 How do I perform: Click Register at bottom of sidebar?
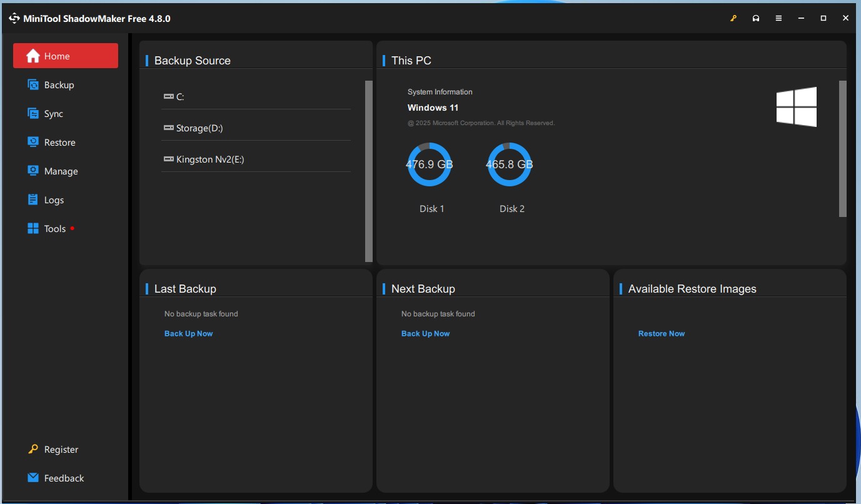61,450
